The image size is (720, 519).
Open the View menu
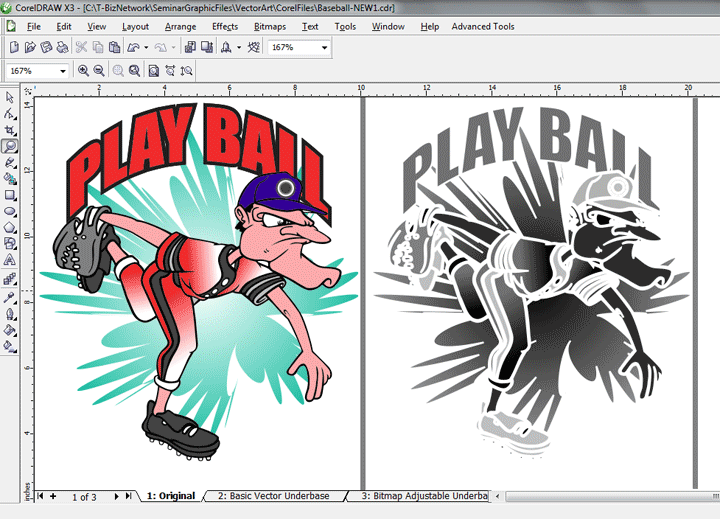pos(96,27)
